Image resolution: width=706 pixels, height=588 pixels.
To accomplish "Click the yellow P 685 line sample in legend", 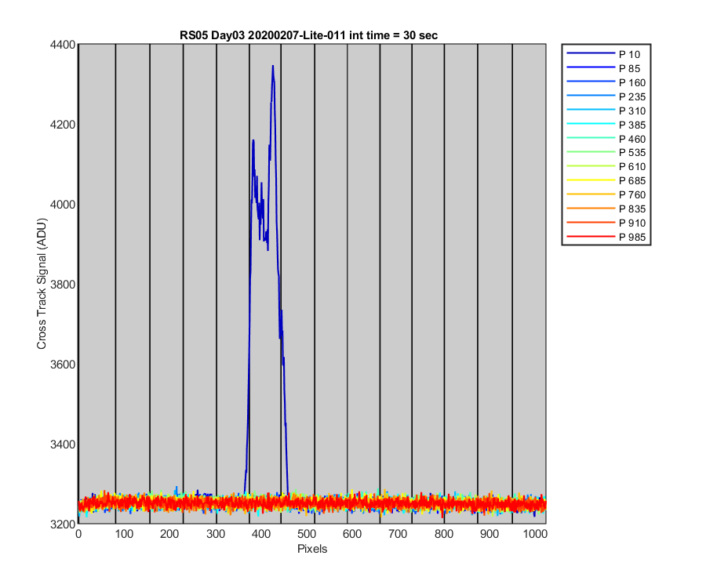I will [x=591, y=180].
